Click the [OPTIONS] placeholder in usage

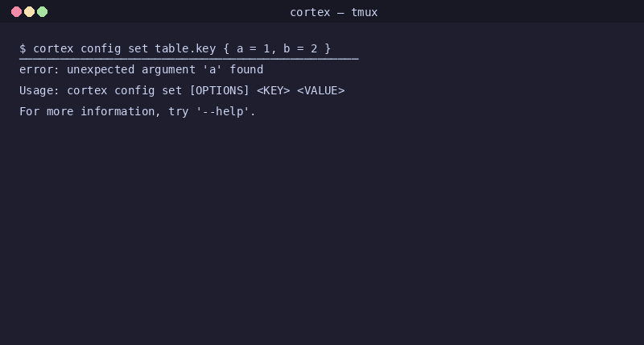pos(219,90)
